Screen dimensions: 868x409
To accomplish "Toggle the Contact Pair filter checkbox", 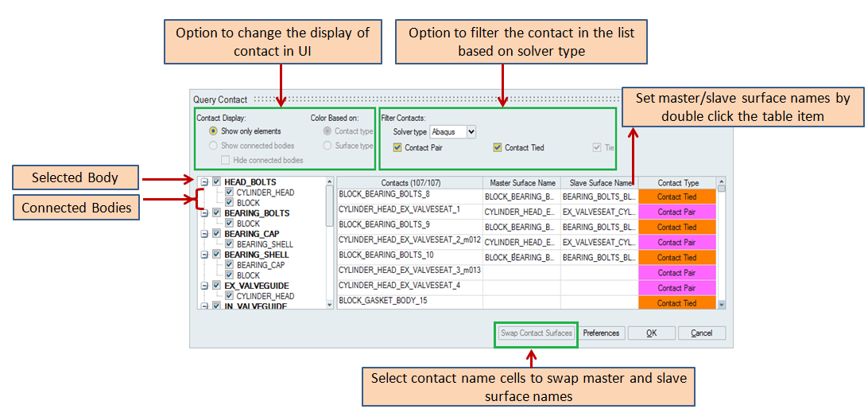I will pyautogui.click(x=397, y=147).
